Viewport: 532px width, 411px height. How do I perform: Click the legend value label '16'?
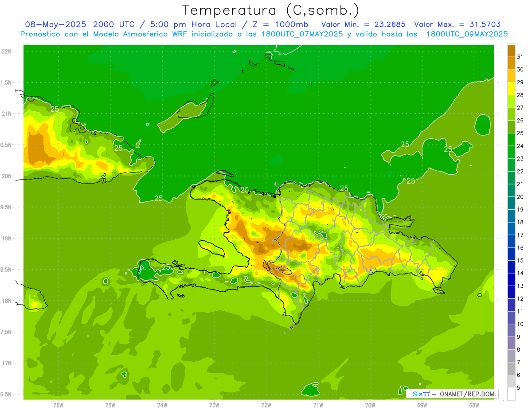pyautogui.click(x=520, y=248)
